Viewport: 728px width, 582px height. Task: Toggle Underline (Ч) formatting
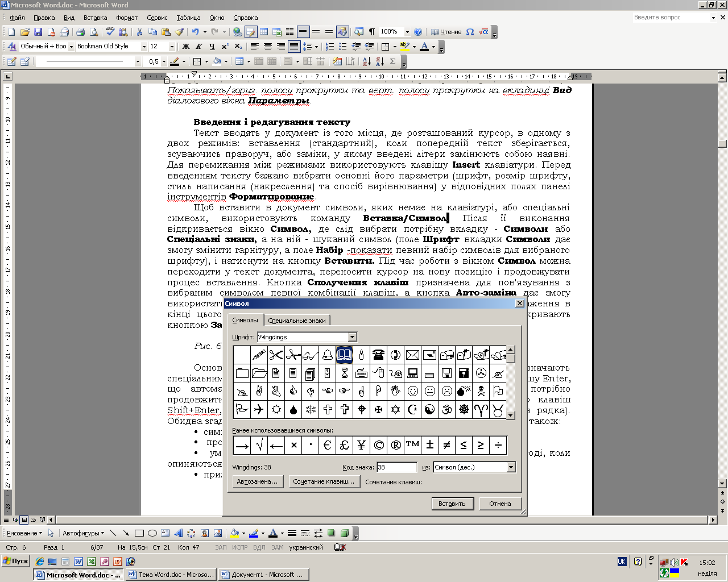(x=212, y=47)
